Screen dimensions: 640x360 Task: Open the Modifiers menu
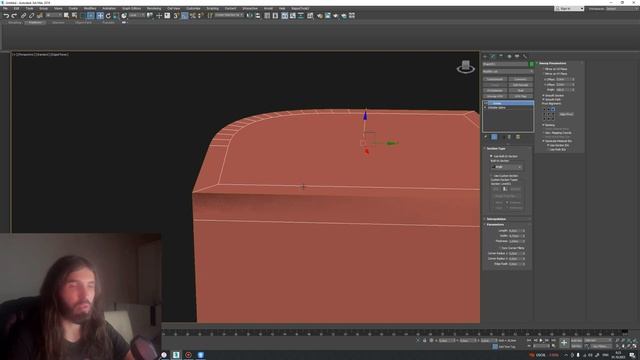(90, 8)
